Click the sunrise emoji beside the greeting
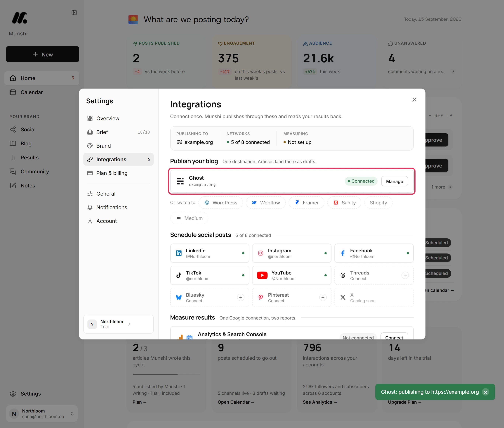This screenshot has width=504, height=428. (x=133, y=19)
